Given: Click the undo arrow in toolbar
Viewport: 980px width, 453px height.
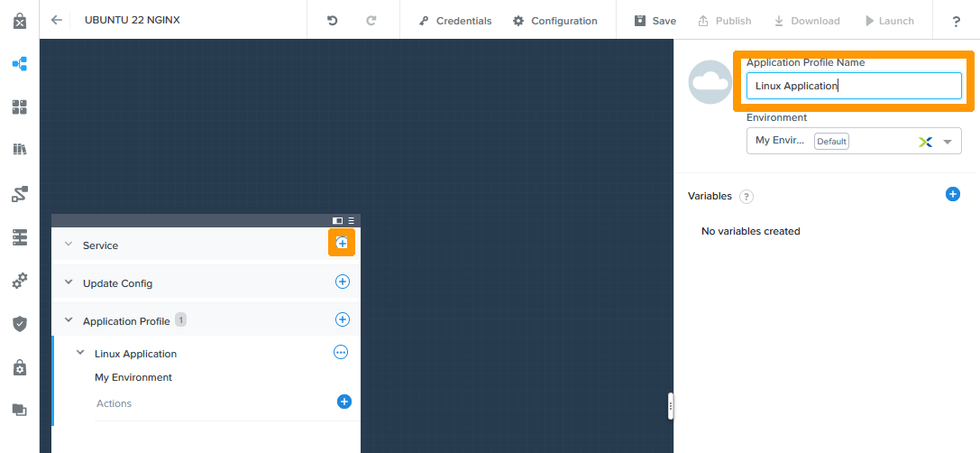Looking at the screenshot, I should coord(332,21).
